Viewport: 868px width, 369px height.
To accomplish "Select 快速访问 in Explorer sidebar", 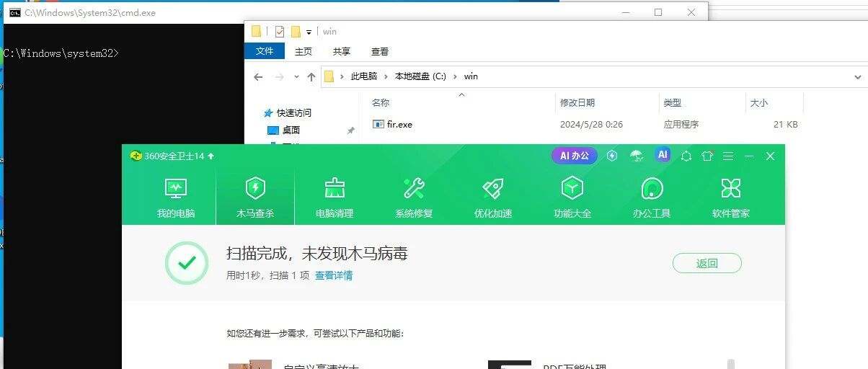I will coord(294,112).
